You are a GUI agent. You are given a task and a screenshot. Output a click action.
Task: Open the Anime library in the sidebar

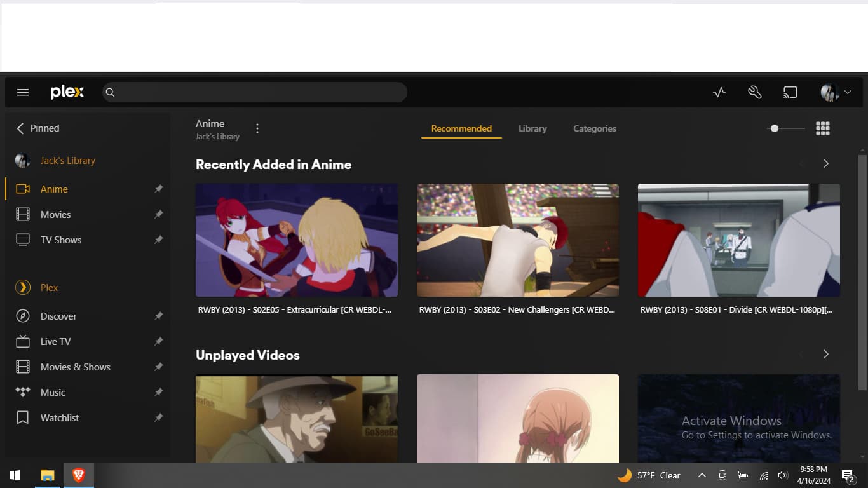tap(54, 189)
